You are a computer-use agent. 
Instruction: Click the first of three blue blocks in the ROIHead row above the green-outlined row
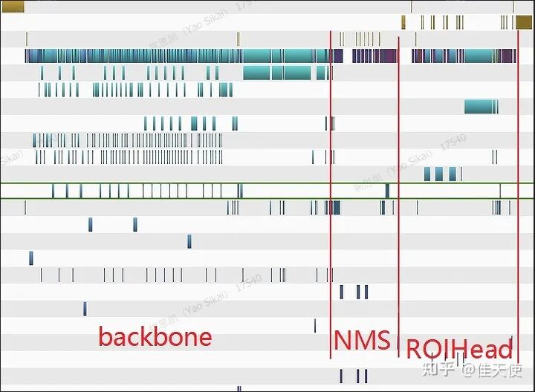[x=427, y=174]
